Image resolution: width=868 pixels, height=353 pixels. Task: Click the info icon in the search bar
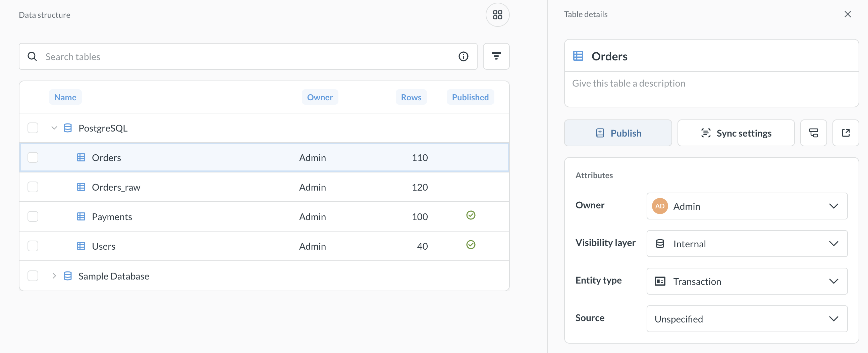coord(463,56)
